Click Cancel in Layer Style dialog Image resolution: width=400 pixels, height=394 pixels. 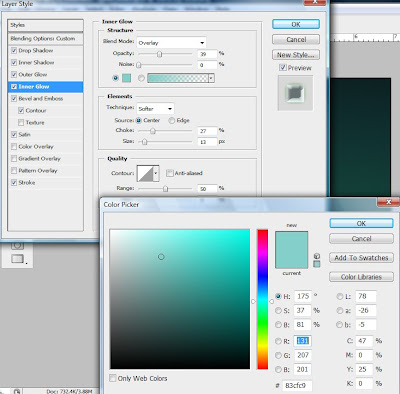296,40
